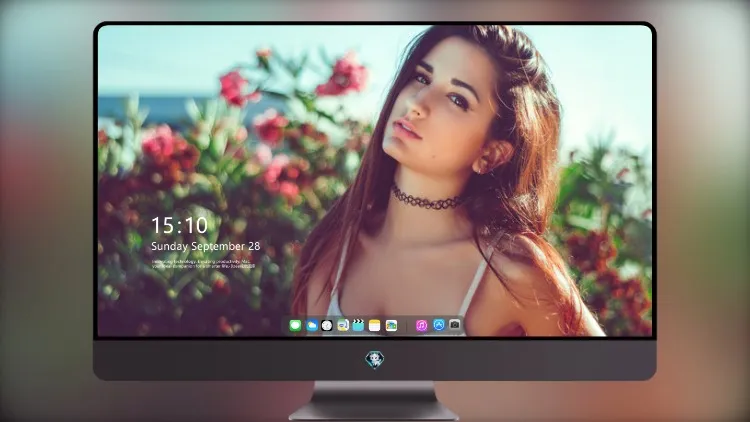Open the Weather app in dock
750x422 pixels.
coord(311,326)
